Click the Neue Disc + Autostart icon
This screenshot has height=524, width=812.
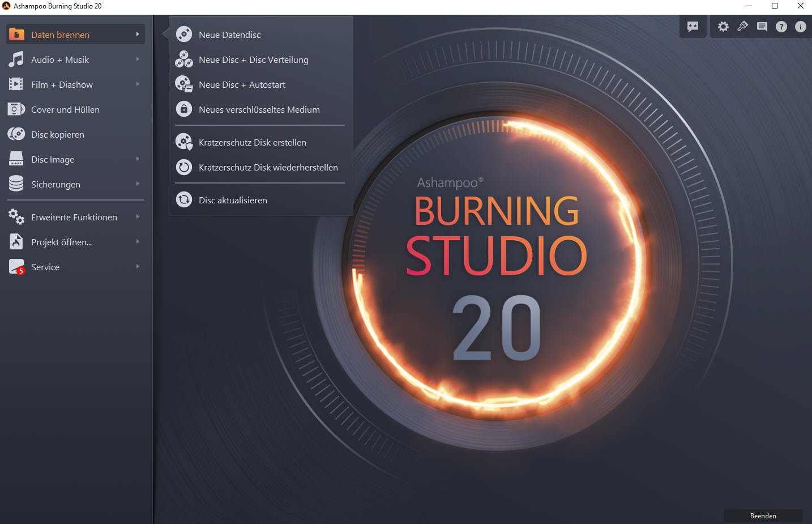click(x=184, y=84)
